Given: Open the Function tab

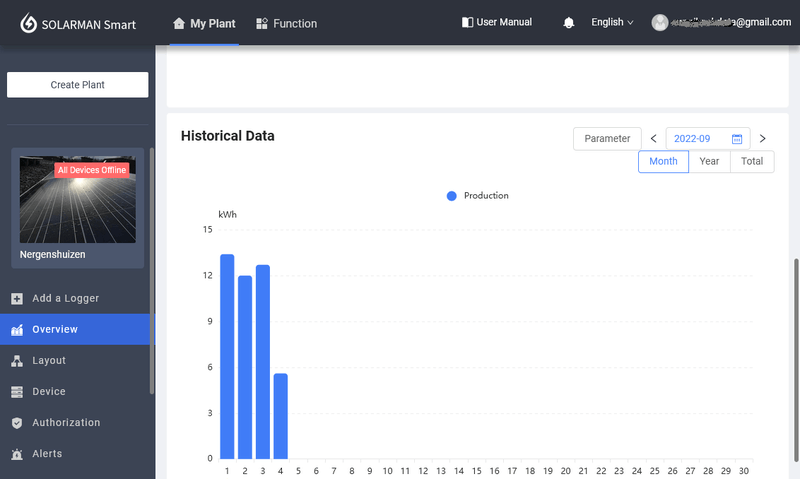Looking at the screenshot, I should (286, 23).
